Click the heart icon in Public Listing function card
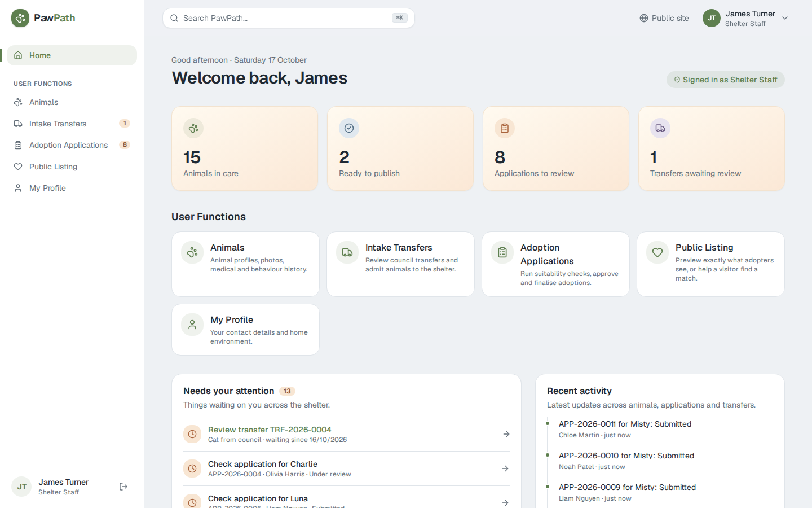The width and height of the screenshot is (812, 508). (657, 252)
